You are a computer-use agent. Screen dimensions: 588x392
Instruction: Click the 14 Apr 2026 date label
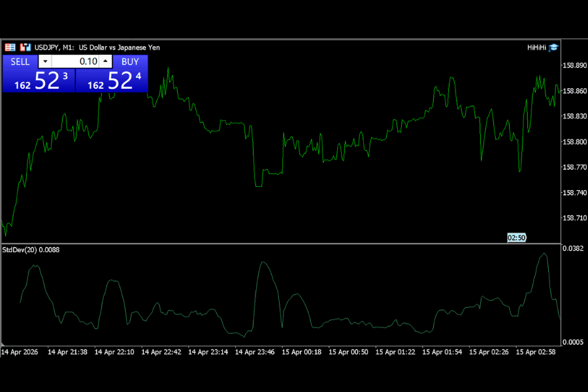[20, 352]
